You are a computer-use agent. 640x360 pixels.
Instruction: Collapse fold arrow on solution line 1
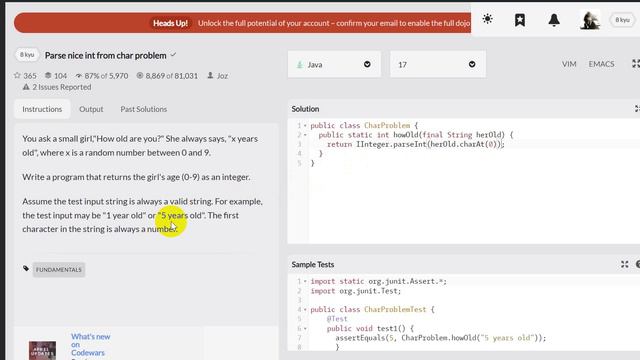305,125
